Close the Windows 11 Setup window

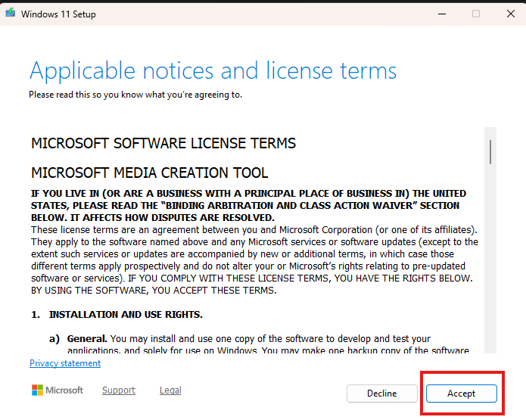(511, 14)
